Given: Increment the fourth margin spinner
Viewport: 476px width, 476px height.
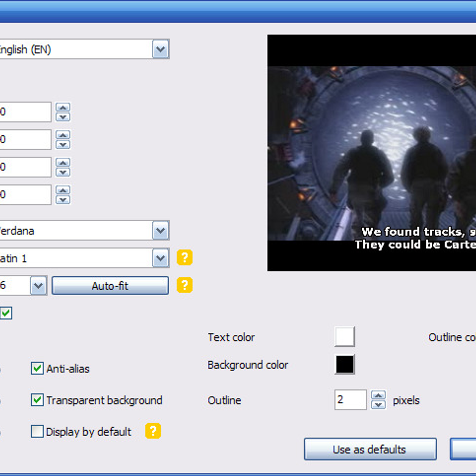Looking at the screenshot, I should 63,190.
